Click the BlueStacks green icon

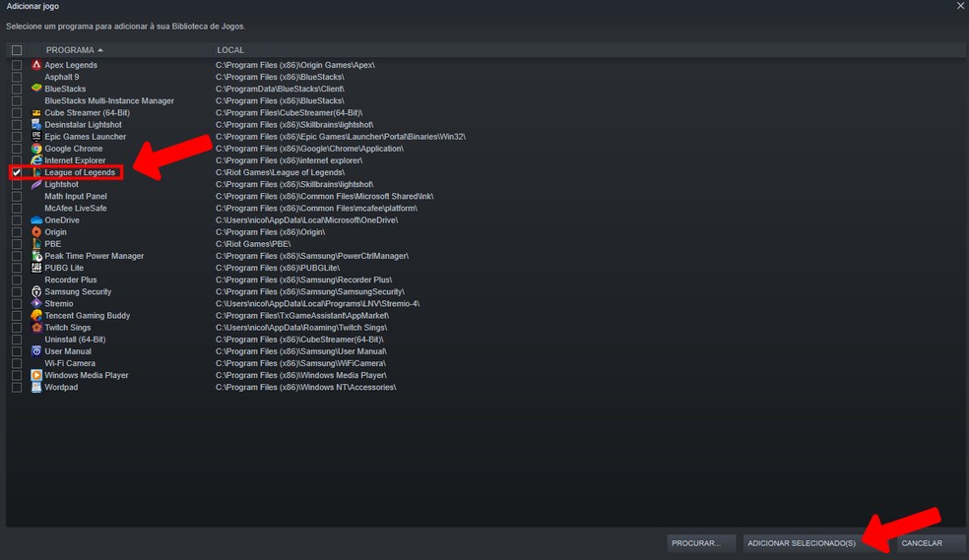point(36,89)
